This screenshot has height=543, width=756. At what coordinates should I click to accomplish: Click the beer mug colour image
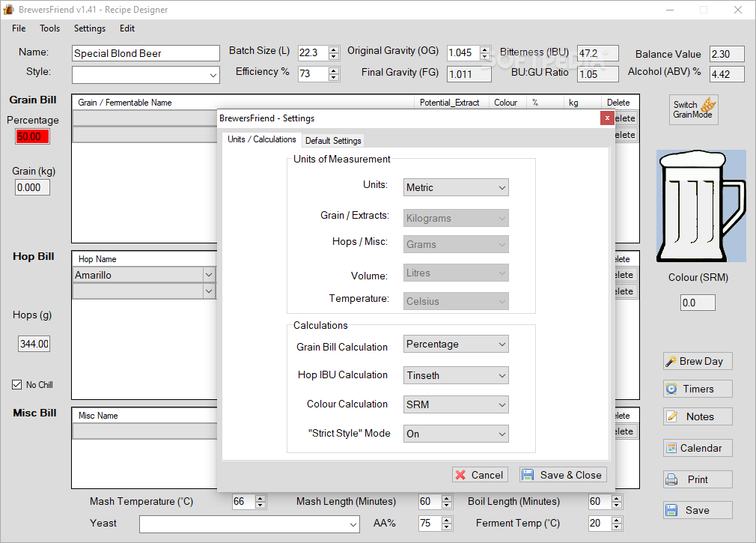[x=701, y=206]
